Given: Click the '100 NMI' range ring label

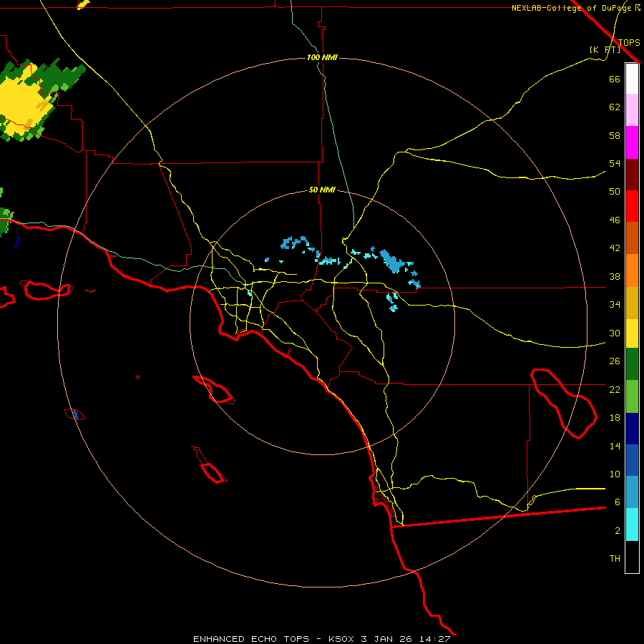Looking at the screenshot, I should (322, 57).
